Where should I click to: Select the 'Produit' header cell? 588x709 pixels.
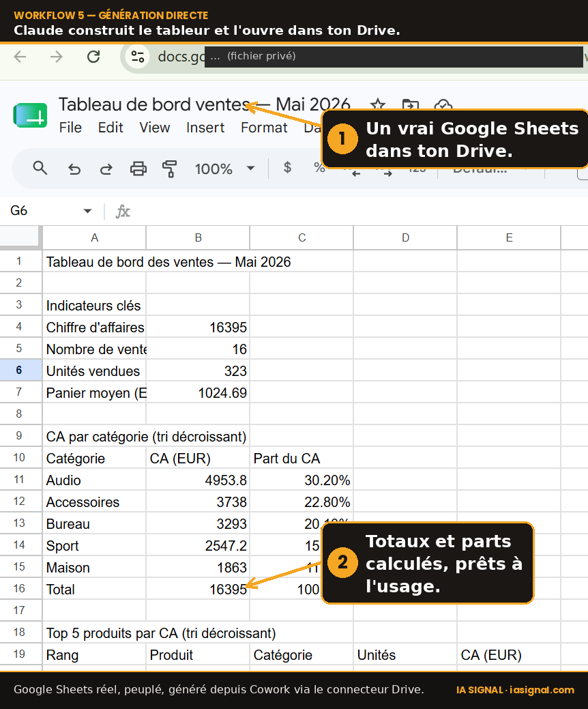[198, 655]
